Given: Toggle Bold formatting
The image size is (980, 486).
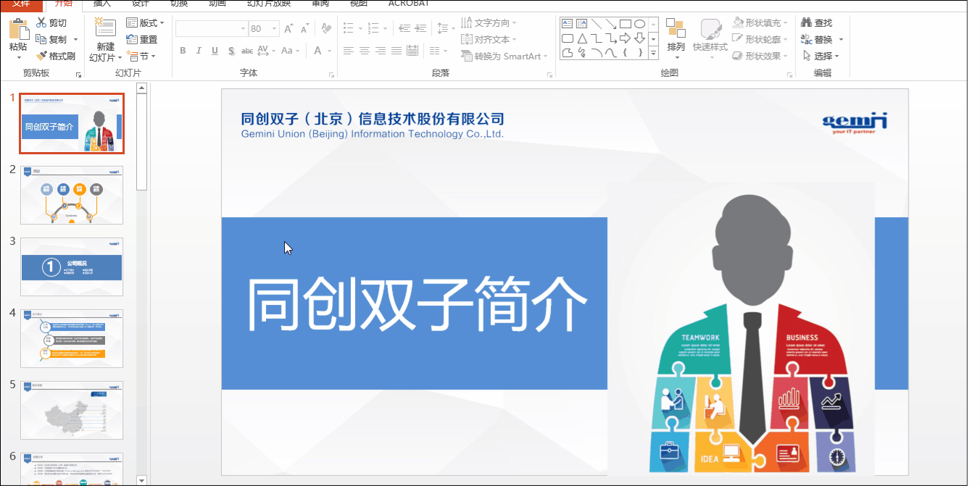Looking at the screenshot, I should [183, 51].
